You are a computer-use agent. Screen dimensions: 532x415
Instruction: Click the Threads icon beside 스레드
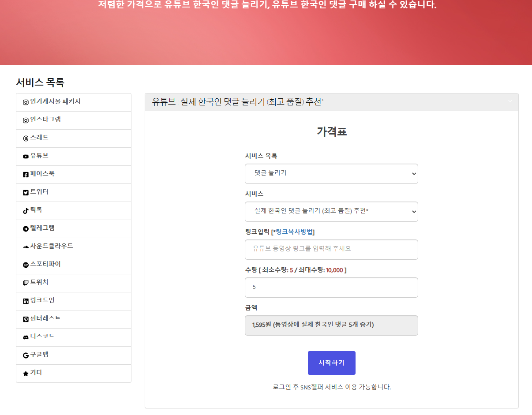26,138
